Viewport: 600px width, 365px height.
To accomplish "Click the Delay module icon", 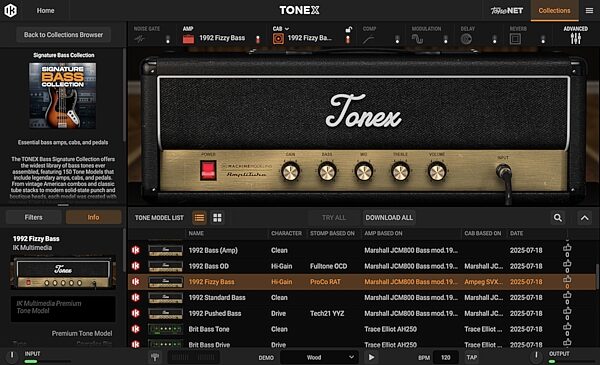I will pos(466,39).
